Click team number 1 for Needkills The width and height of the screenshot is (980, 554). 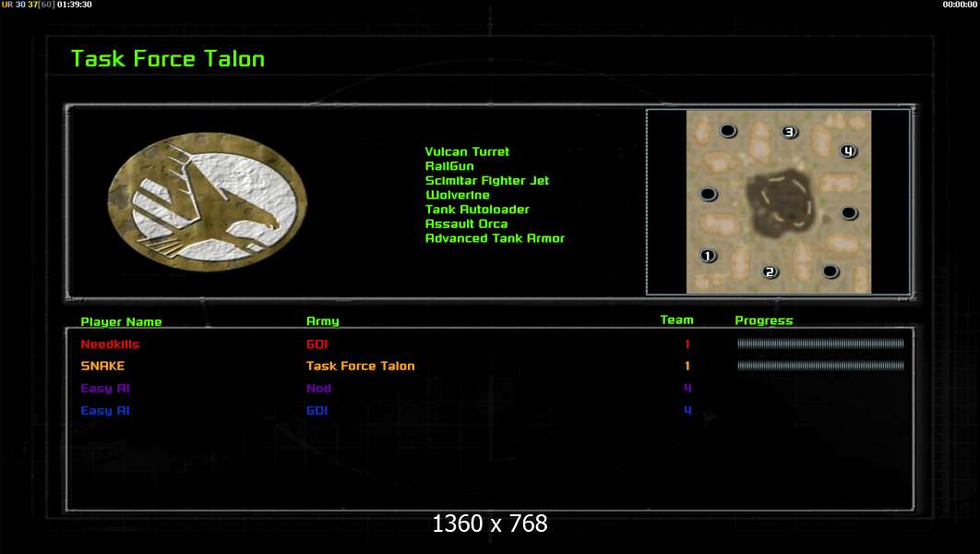pyautogui.click(x=687, y=343)
